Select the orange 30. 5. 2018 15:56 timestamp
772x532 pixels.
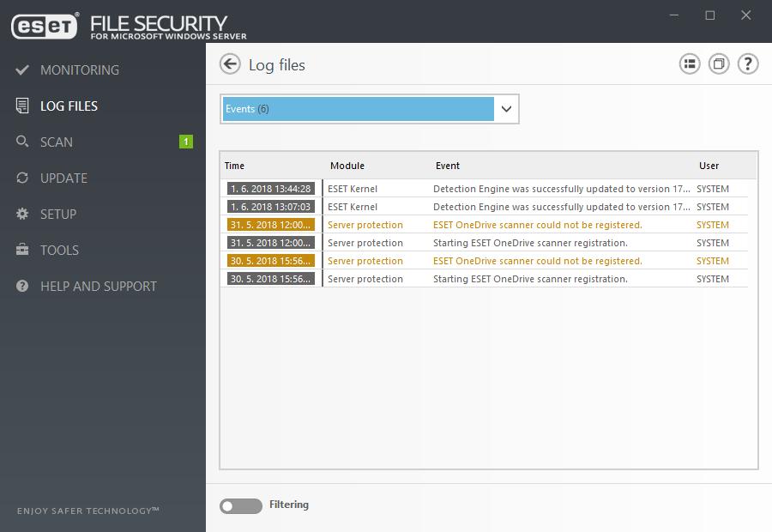tap(271, 261)
